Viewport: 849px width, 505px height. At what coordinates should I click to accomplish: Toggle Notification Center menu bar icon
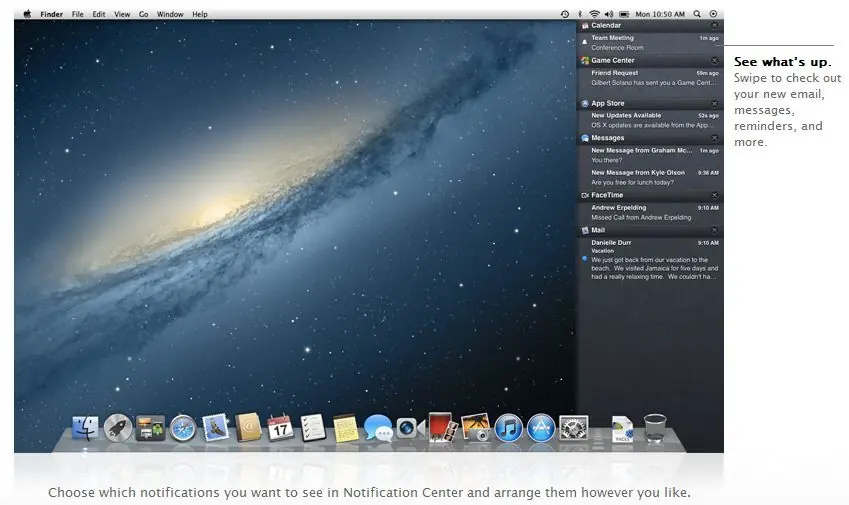click(713, 14)
